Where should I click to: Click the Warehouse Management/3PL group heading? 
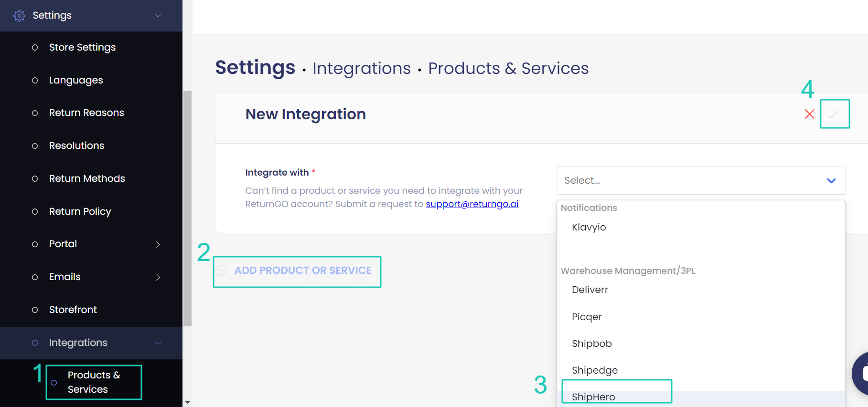point(628,271)
